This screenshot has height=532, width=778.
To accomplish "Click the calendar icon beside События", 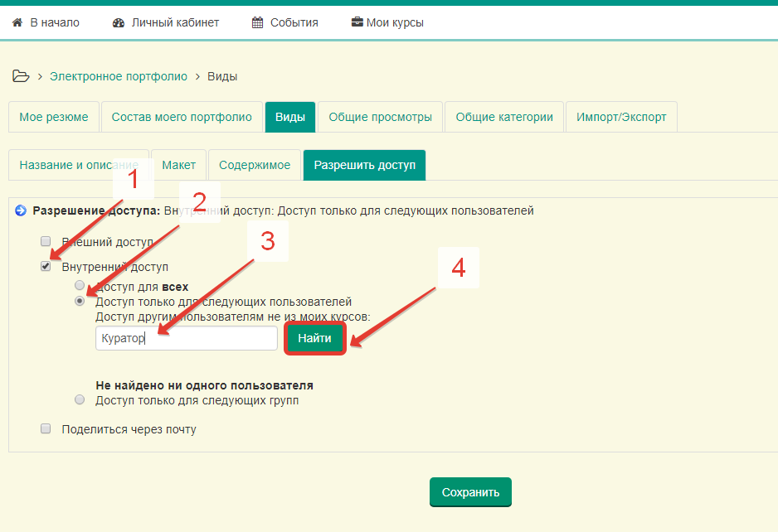I will (258, 22).
